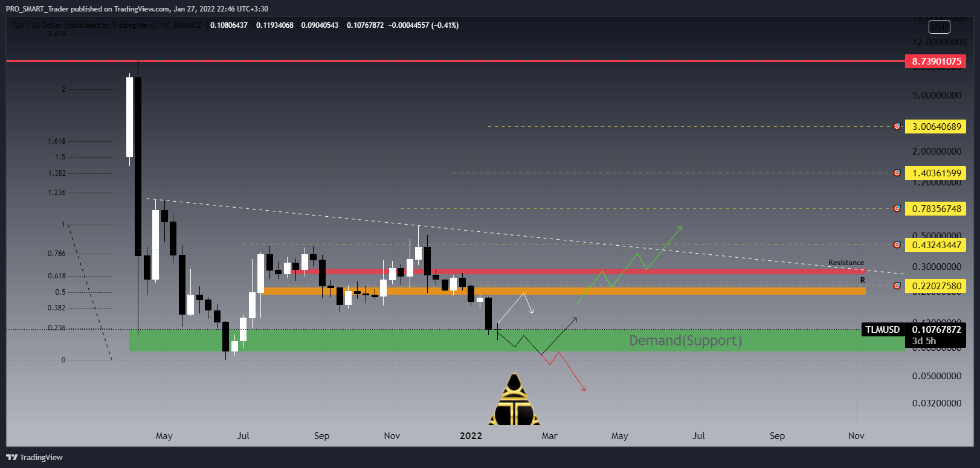
Task: Click the target icon beside 0.43243447
Action: pyautogui.click(x=897, y=245)
